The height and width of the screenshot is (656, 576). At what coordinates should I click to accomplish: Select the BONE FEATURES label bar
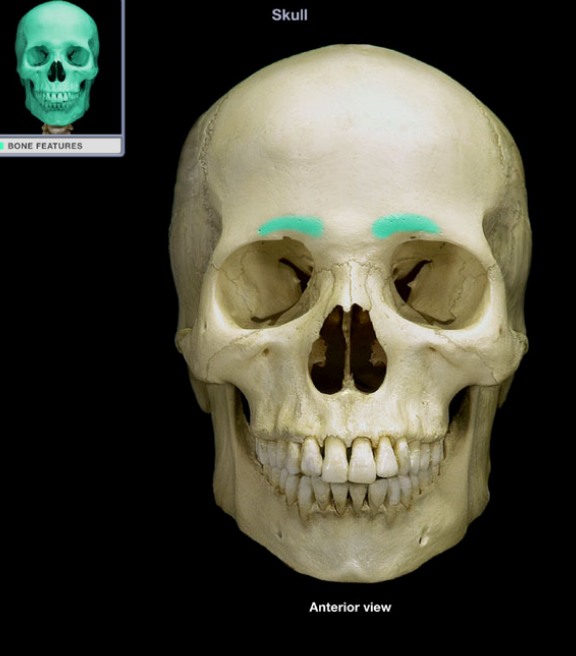(60, 146)
